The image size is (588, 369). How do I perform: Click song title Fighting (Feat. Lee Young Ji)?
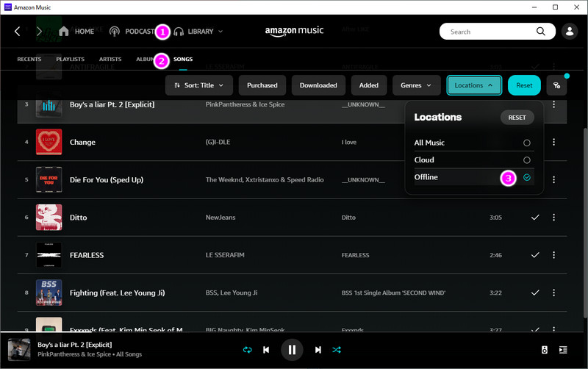[118, 293]
